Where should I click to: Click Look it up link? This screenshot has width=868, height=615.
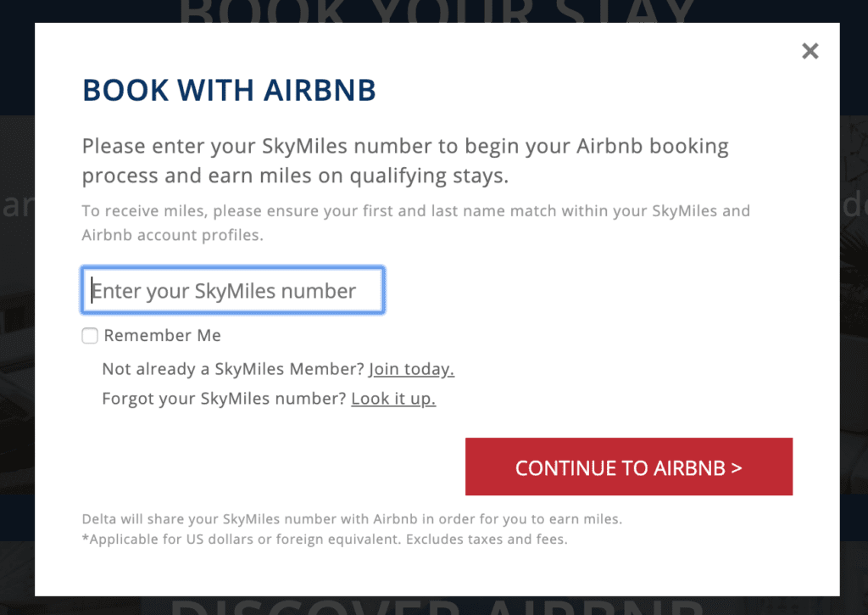pos(392,398)
